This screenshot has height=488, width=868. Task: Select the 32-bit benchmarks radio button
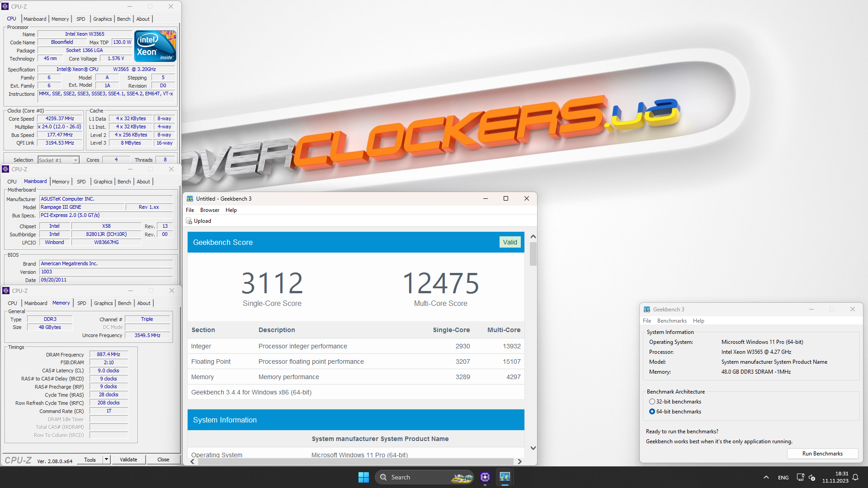(652, 402)
